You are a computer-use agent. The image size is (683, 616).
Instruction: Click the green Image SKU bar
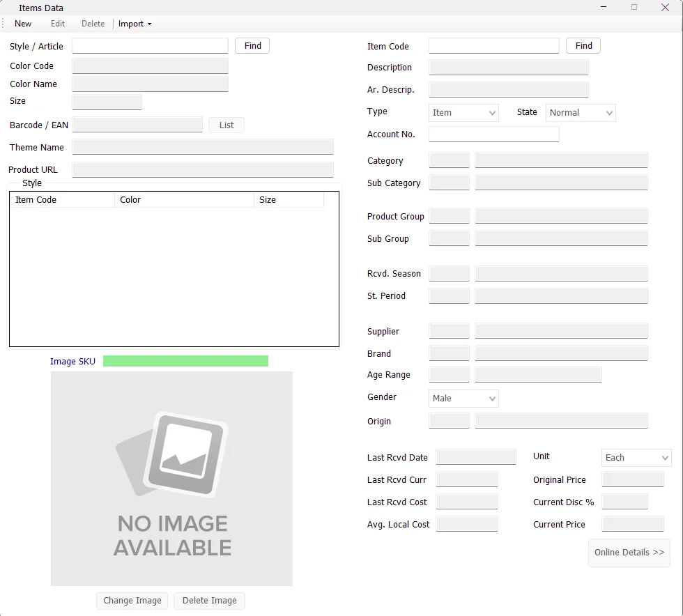pyautogui.click(x=185, y=361)
